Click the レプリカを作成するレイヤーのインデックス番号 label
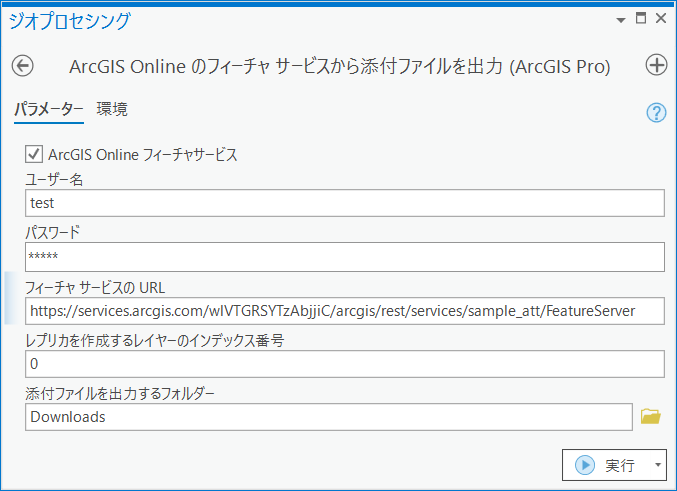Screen dimensions: 677x491 tap(155, 341)
